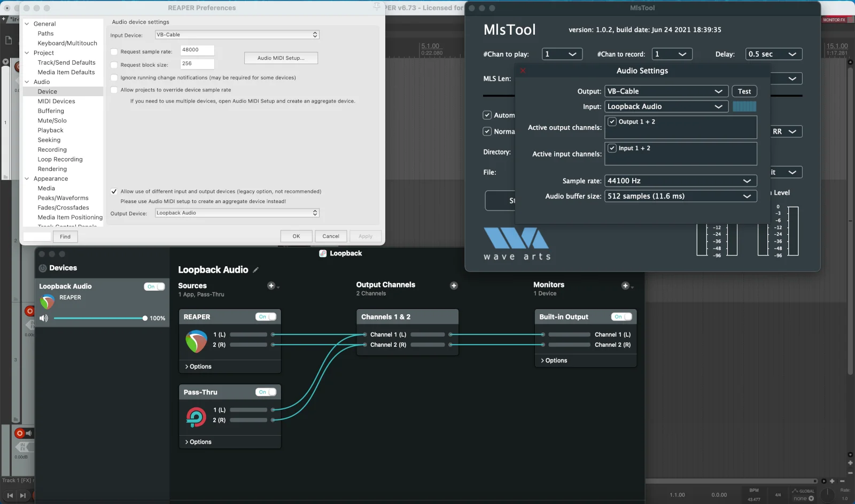Toggle the Built-in Output monitor On switch

click(x=621, y=317)
